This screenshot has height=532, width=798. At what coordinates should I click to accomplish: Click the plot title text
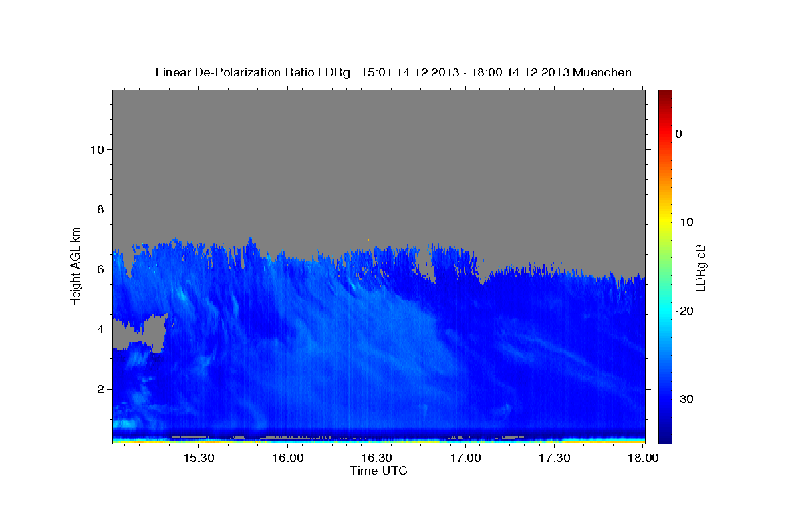pyautogui.click(x=393, y=72)
